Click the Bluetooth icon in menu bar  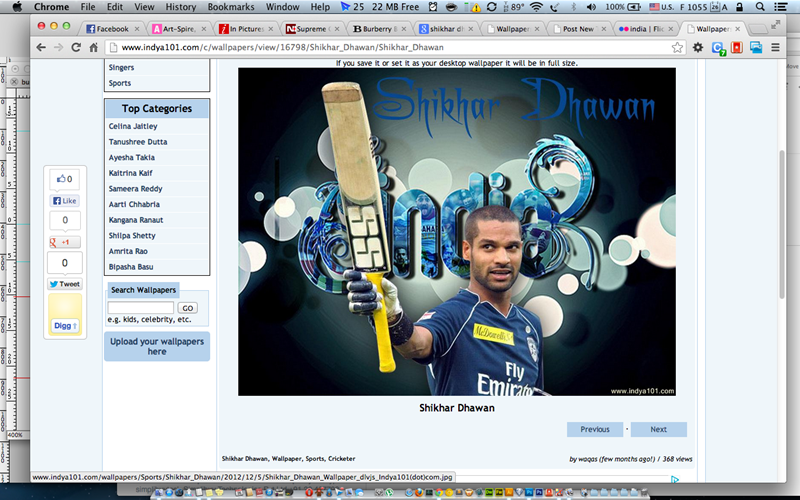(x=573, y=7)
